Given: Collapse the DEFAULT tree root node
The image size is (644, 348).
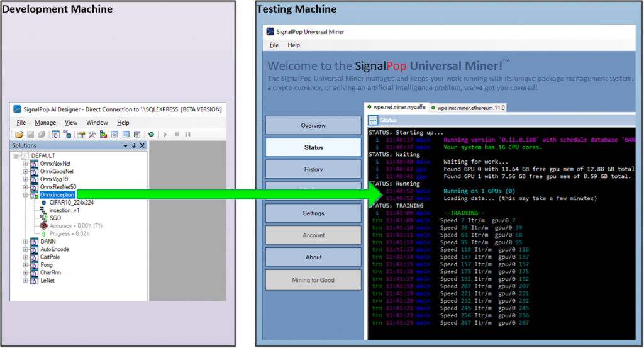Looking at the screenshot, I should [x=16, y=155].
